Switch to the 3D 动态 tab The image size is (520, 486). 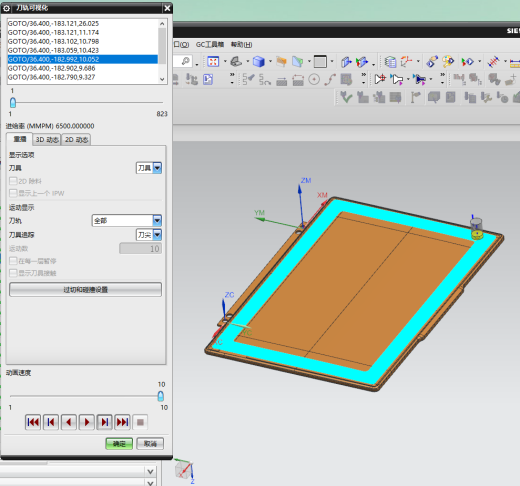[47, 140]
